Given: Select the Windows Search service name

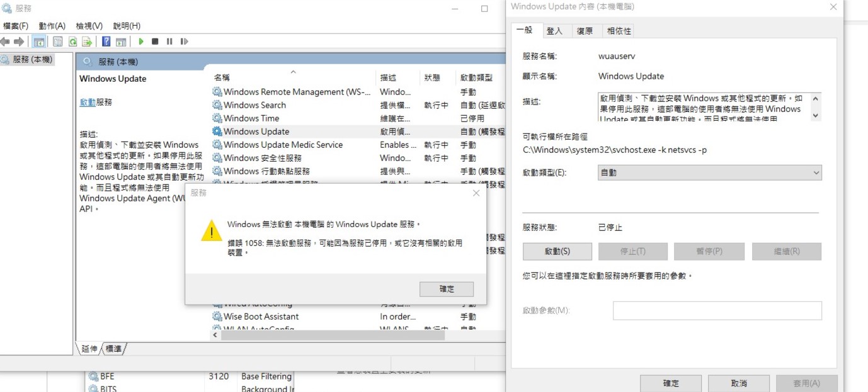Looking at the screenshot, I should [254, 105].
